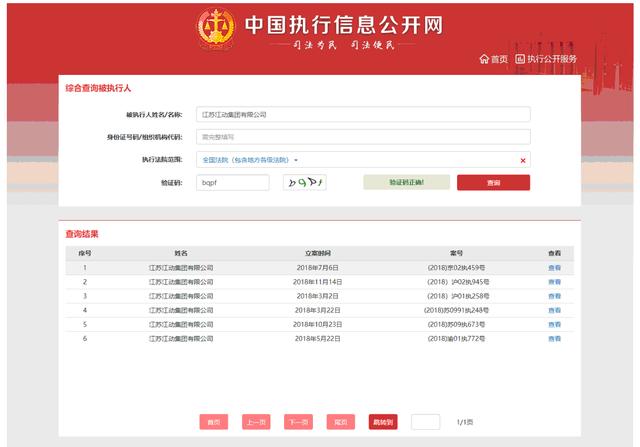
Task: Open the 首页 home link
Action: 499,59
